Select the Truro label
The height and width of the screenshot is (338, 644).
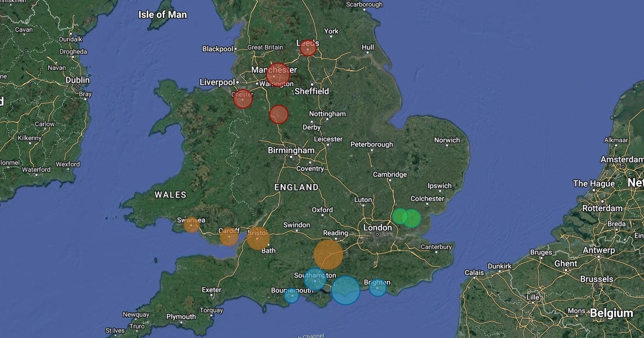137,326
